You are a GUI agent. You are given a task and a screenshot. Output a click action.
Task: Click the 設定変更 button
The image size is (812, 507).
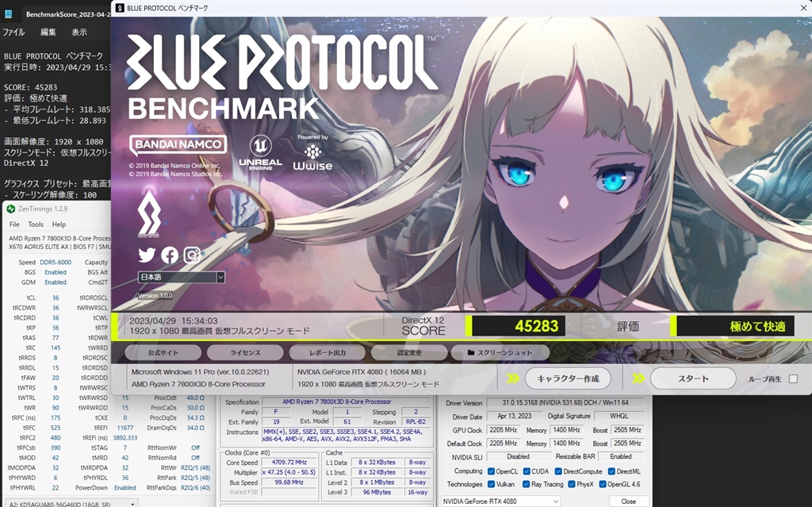(409, 352)
